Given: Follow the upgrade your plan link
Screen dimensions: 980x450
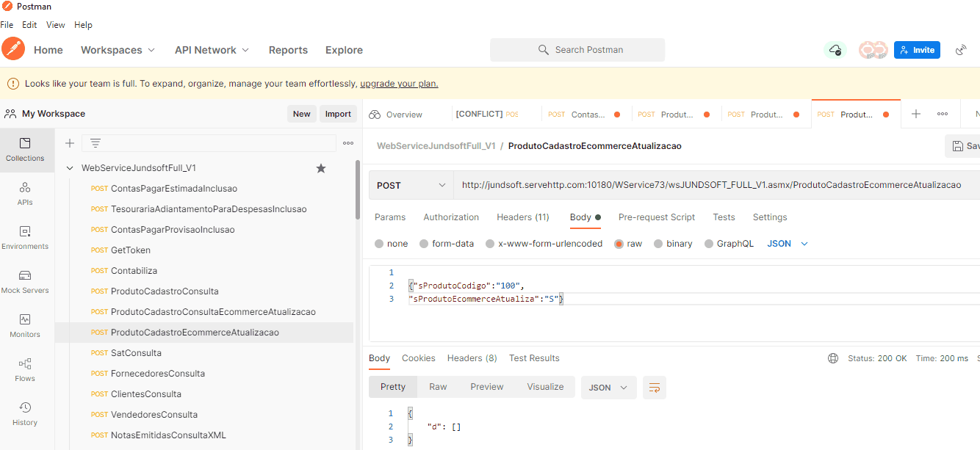Looking at the screenshot, I should pos(399,84).
